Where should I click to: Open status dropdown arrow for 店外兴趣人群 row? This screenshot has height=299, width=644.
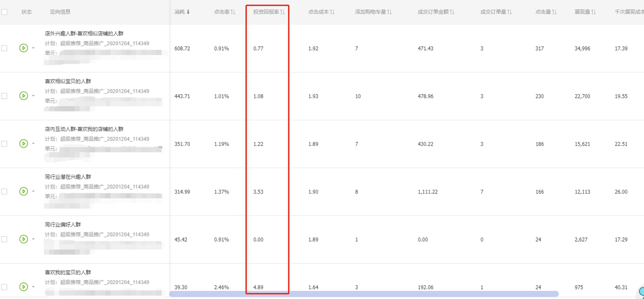(33, 48)
